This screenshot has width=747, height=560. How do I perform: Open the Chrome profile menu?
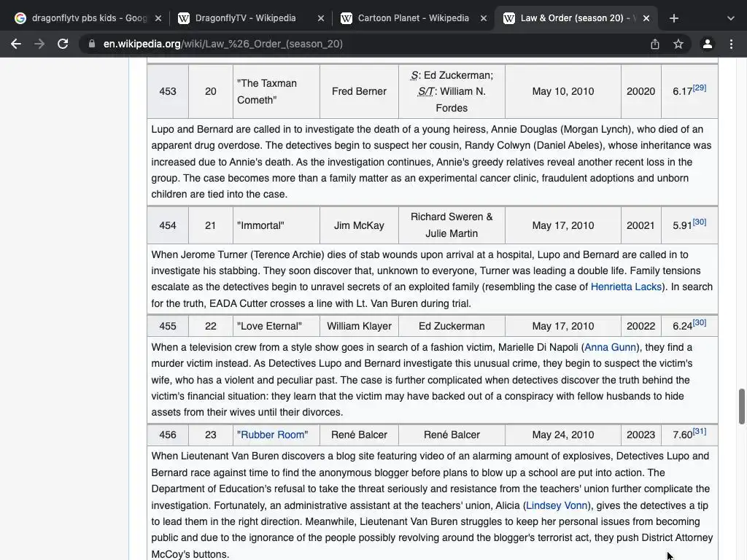708,44
